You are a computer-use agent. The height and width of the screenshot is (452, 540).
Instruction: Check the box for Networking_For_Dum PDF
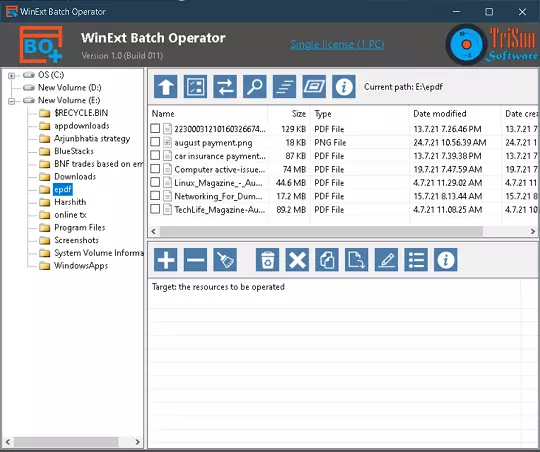pyautogui.click(x=155, y=196)
